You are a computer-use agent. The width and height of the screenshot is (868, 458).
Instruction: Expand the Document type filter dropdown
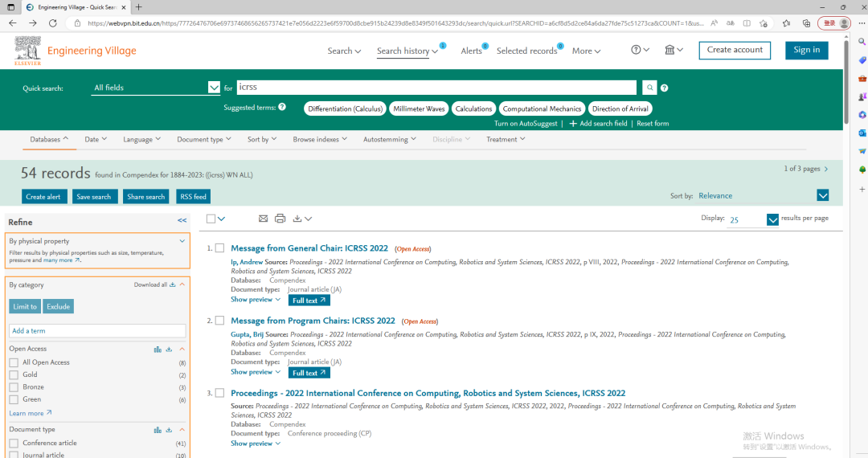[204, 139]
